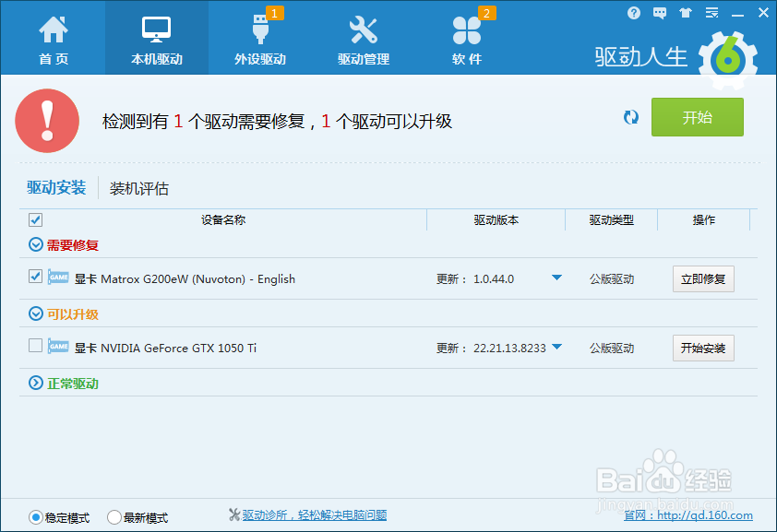Click the refresh re-scan icon
Screen dimensions: 777x532
point(631,117)
